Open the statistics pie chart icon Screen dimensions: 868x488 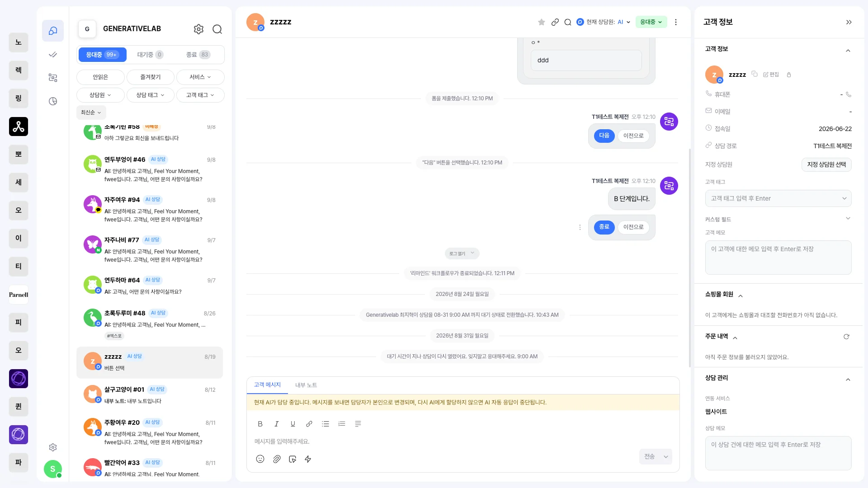pos(53,101)
